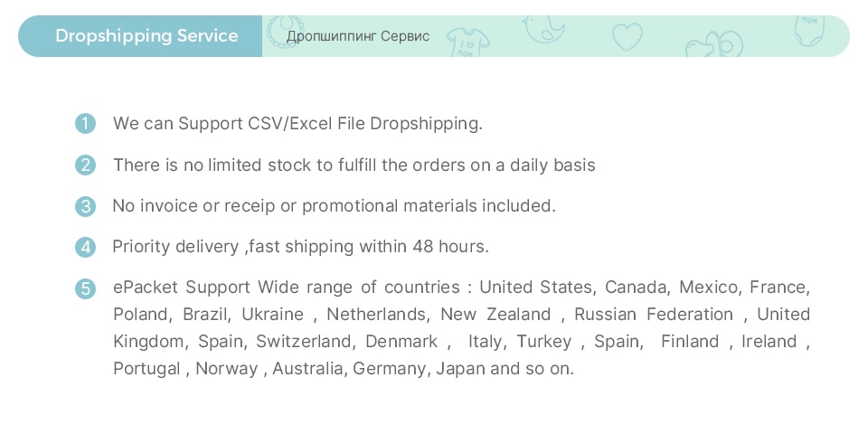The image size is (868, 434).
Task: Click the Priority delivery 48 hours line
Action: click(300, 247)
